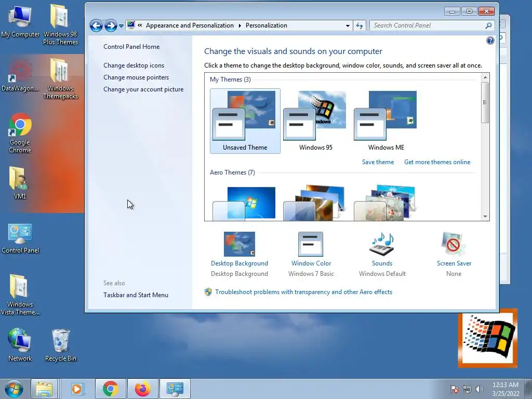Open Change desktop icons
The height and width of the screenshot is (399, 532).
click(x=134, y=65)
